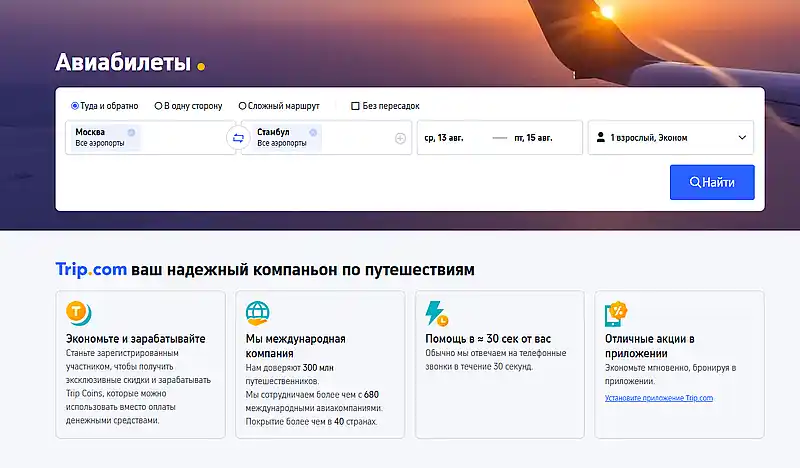
Task: Click the globe international company icon
Action: coord(257,313)
